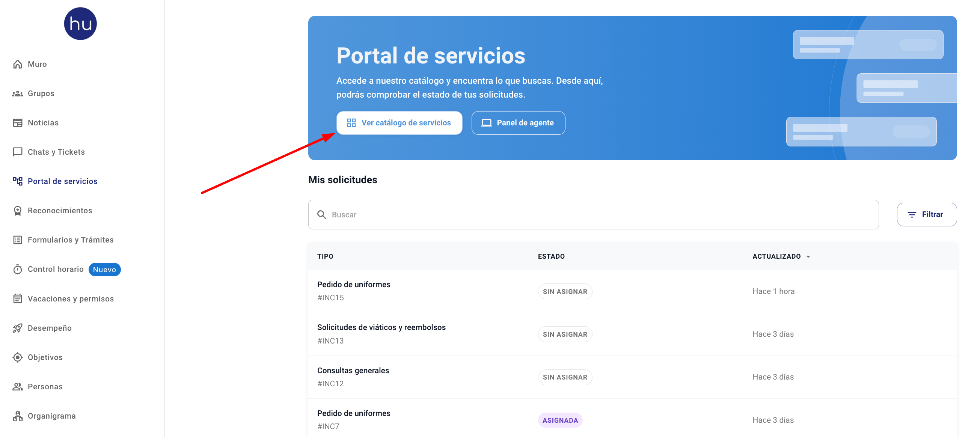Go to Vacaciones y permisos
Image resolution: width=980 pixels, height=437 pixels.
click(x=70, y=298)
